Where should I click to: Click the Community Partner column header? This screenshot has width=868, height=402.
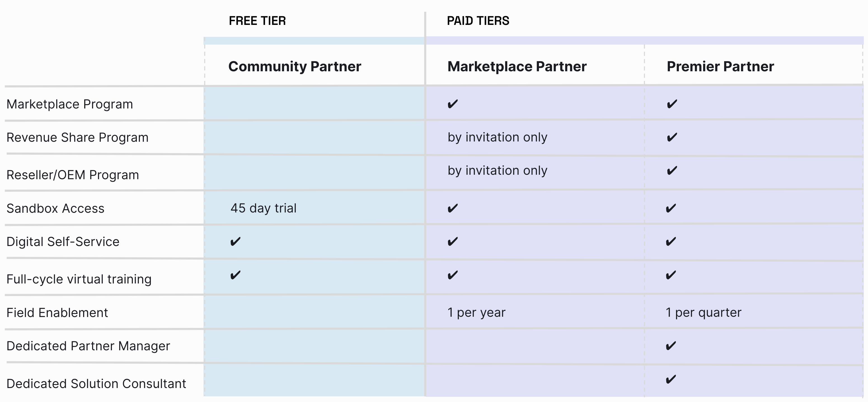click(x=294, y=67)
